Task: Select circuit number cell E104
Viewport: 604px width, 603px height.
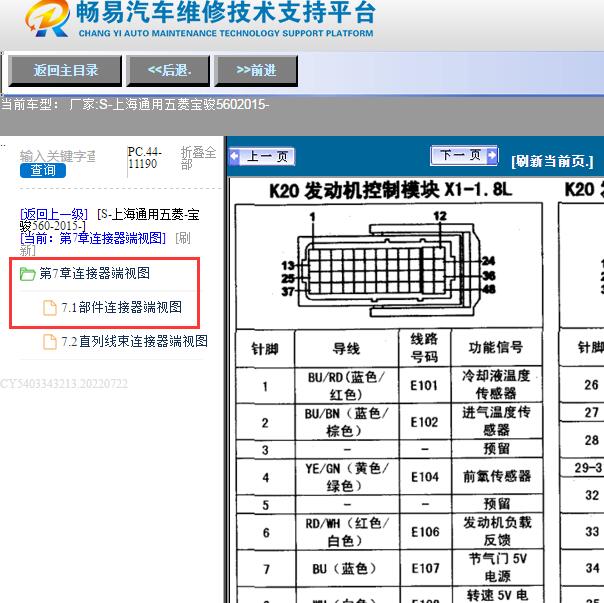Action: point(425,477)
